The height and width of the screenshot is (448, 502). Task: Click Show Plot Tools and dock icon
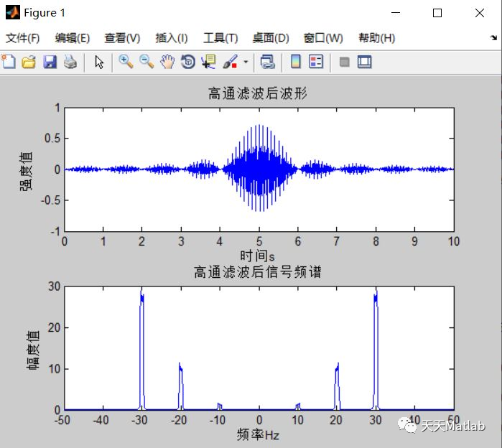(x=365, y=62)
